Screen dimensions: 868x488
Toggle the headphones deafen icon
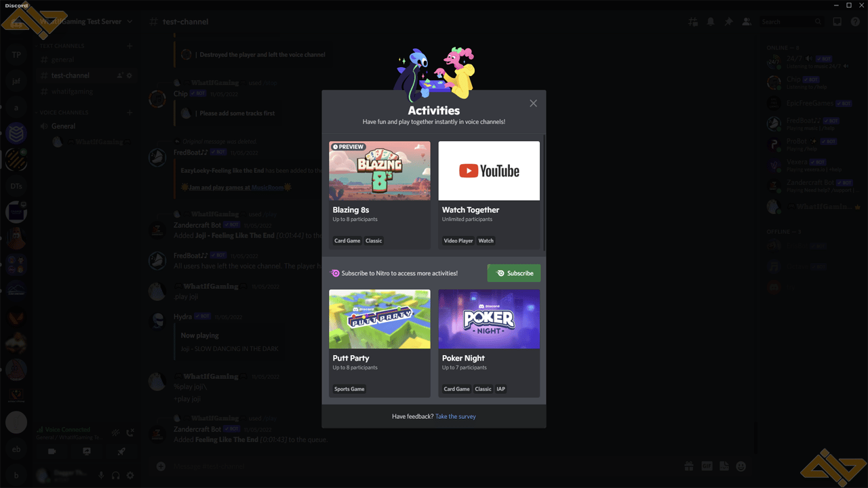pos(116,476)
